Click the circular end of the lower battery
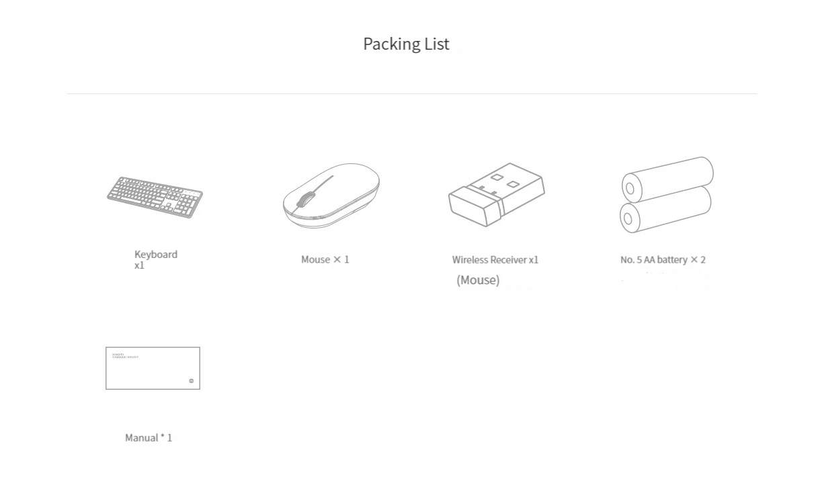 tap(628, 217)
